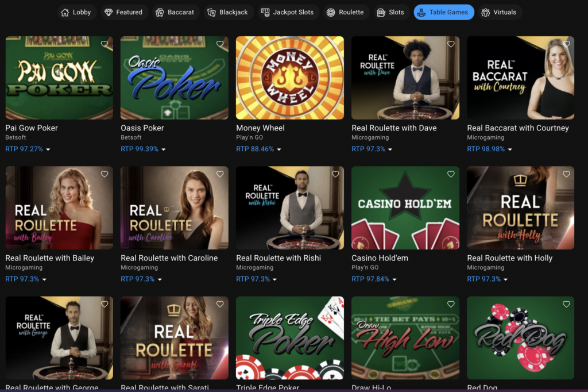This screenshot has height=392, width=588.
Task: Expand RTP 97.3% under Real Roulette with Rishi
Action: click(257, 279)
